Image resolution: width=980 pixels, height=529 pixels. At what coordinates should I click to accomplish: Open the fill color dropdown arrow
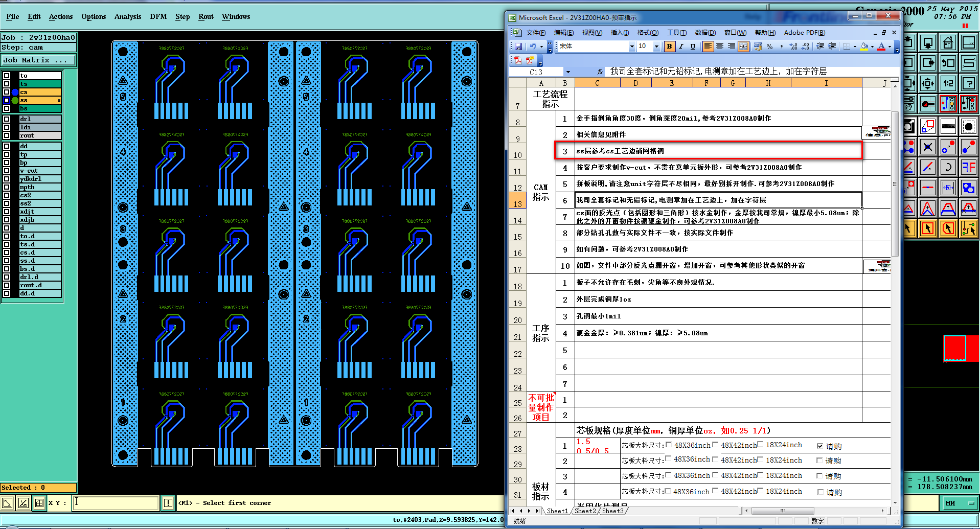tap(872, 47)
